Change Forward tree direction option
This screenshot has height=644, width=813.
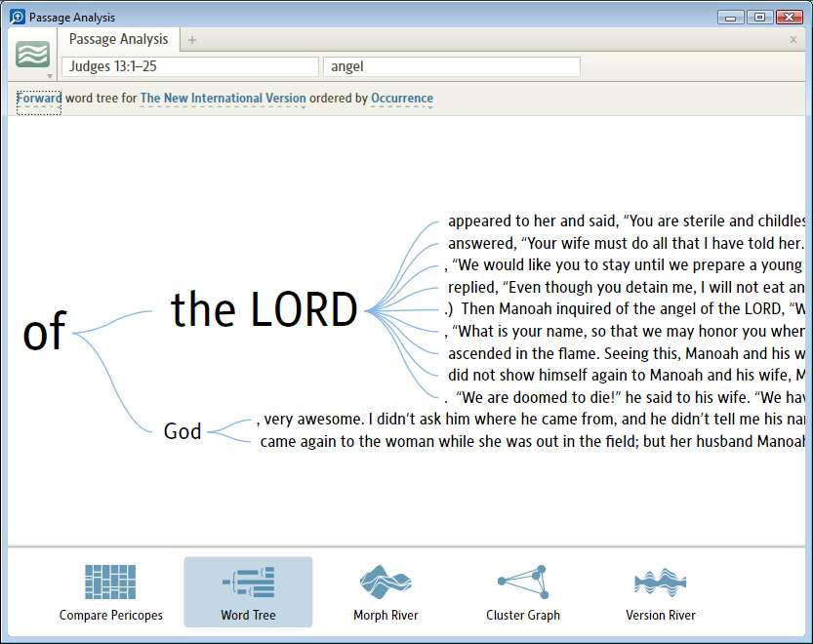(x=39, y=98)
